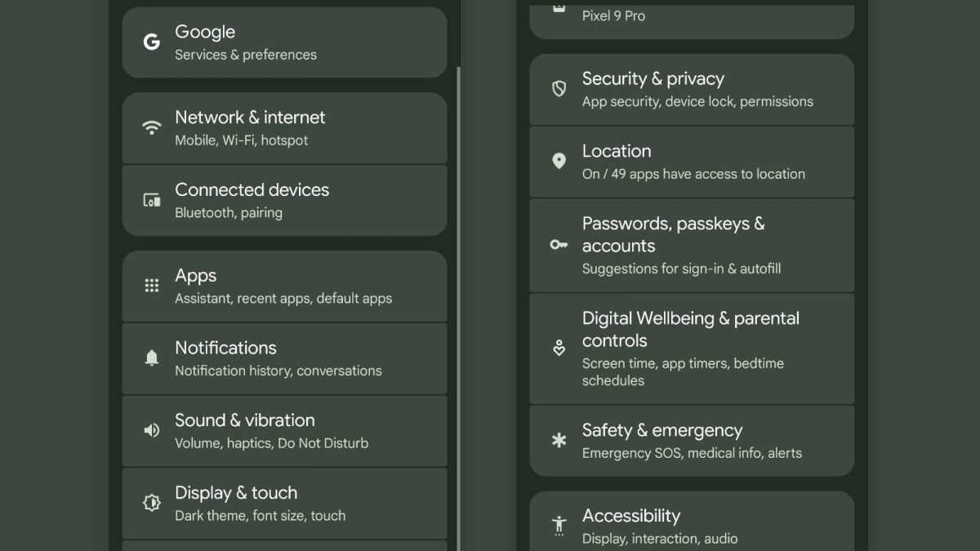Click the Digital Wellbeing heart icon
Image resolution: width=980 pixels, height=551 pixels.
tap(559, 349)
